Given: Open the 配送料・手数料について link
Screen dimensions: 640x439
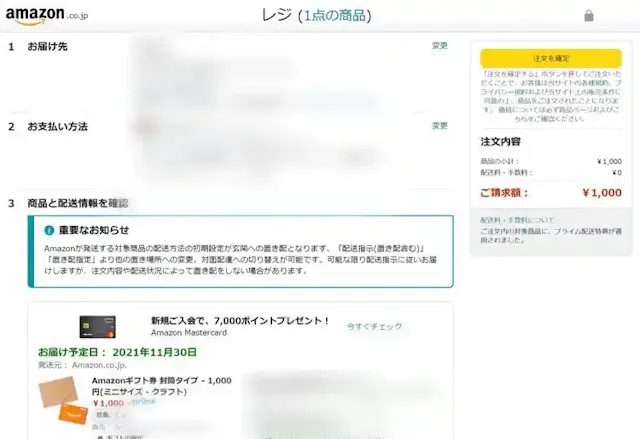Looking at the screenshot, I should 517,220.
